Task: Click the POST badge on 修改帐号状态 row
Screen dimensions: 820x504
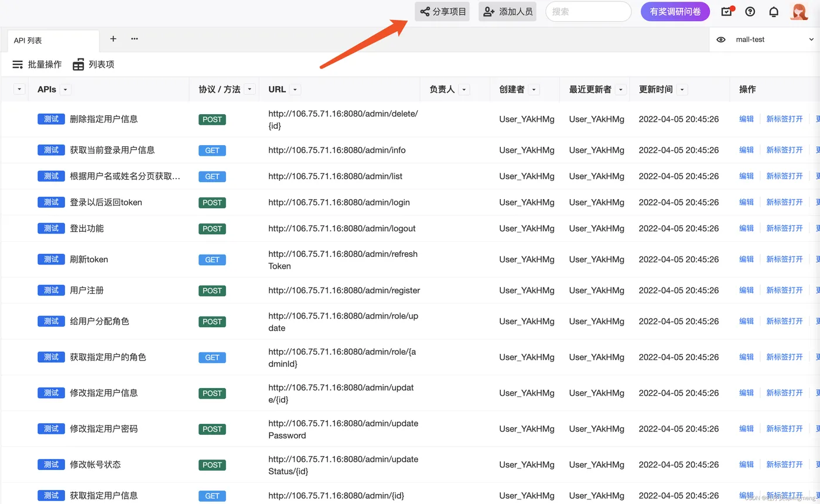Action: [212, 465]
